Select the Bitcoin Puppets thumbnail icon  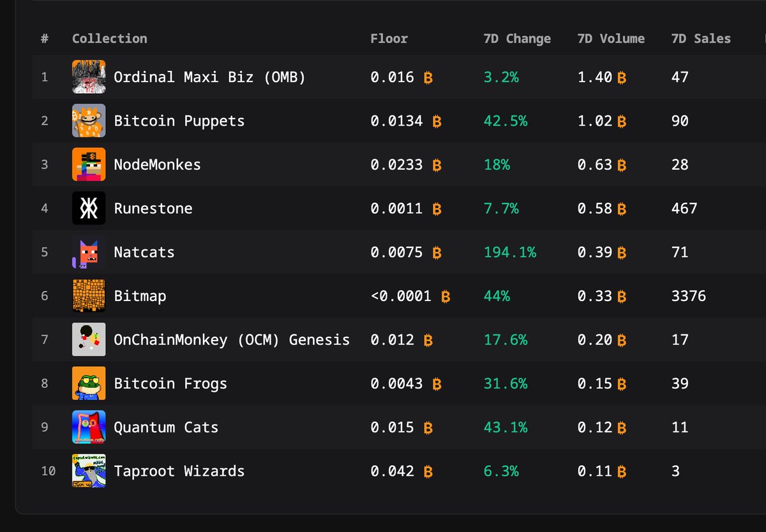click(x=89, y=121)
